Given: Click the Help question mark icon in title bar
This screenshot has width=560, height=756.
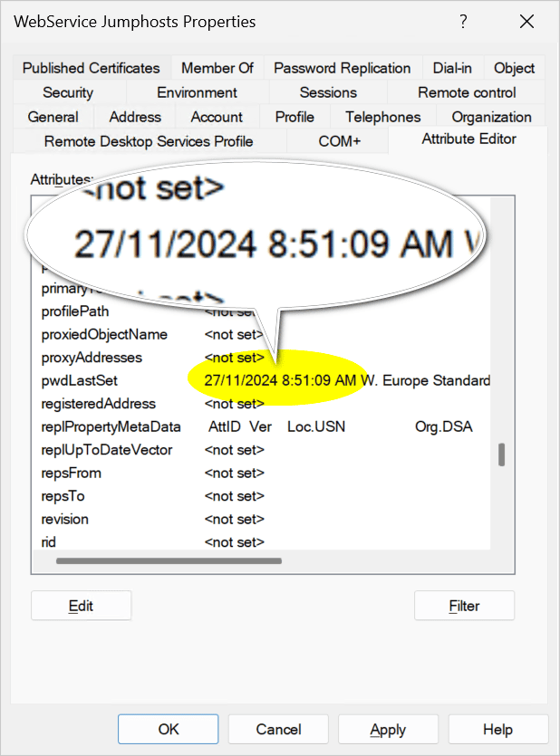Looking at the screenshot, I should (x=463, y=21).
